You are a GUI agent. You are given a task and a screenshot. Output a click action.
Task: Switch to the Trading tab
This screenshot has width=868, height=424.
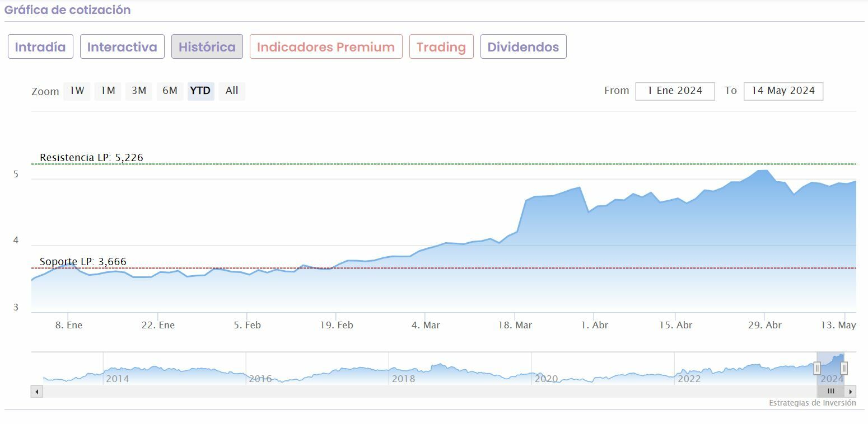[x=441, y=47]
